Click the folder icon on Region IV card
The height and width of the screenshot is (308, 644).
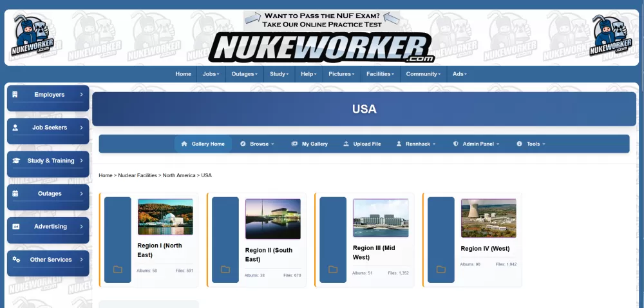click(x=440, y=269)
